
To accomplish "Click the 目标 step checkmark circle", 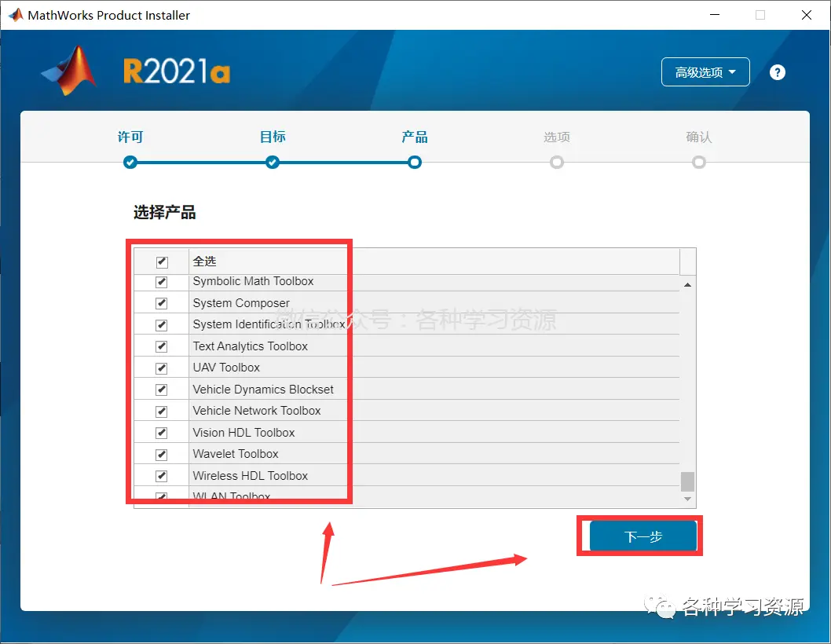I will click(x=273, y=163).
